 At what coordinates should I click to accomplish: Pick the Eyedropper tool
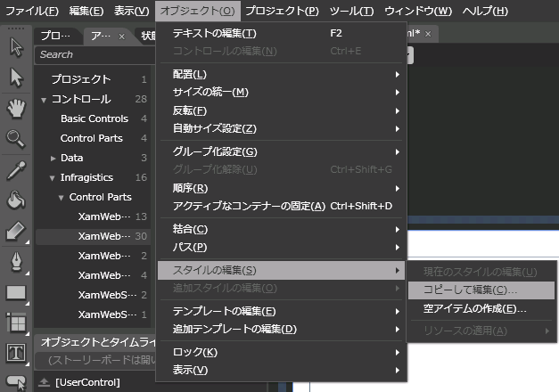[x=15, y=169]
